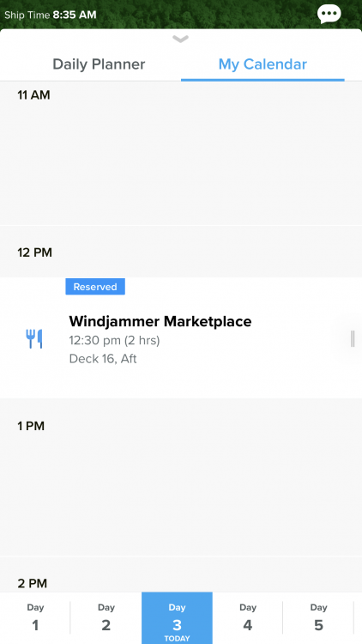Viewport: 362px width, 644px height.
Task: Switch to the Daily Planner tab
Action: (99, 64)
